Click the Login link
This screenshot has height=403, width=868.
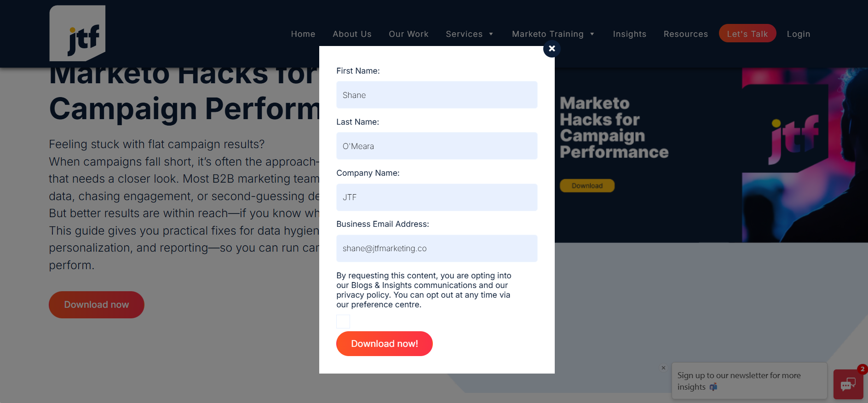[x=798, y=34]
